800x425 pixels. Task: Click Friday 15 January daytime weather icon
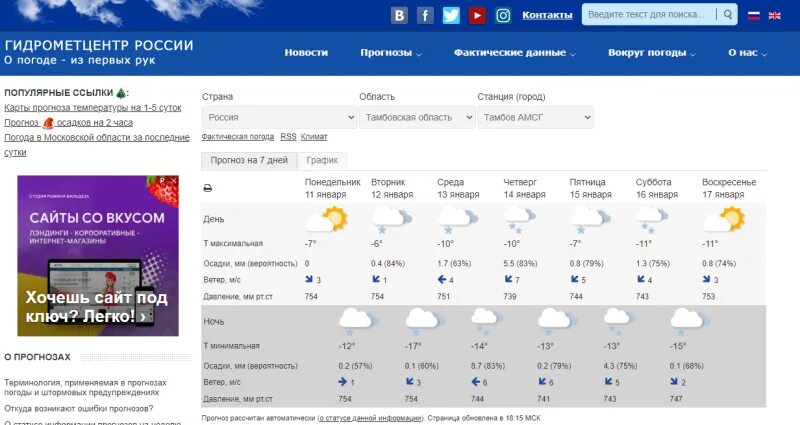tap(590, 219)
